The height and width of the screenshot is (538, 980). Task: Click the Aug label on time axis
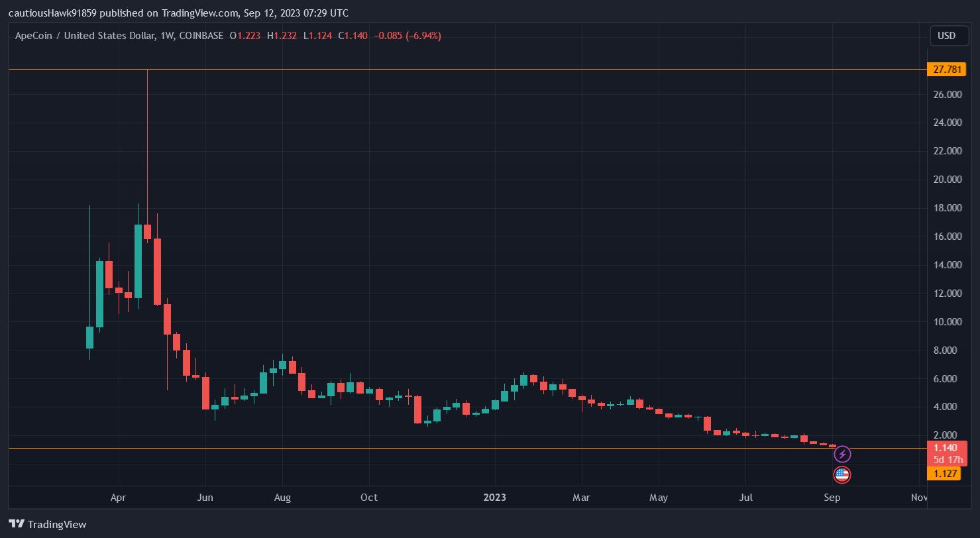pos(282,498)
